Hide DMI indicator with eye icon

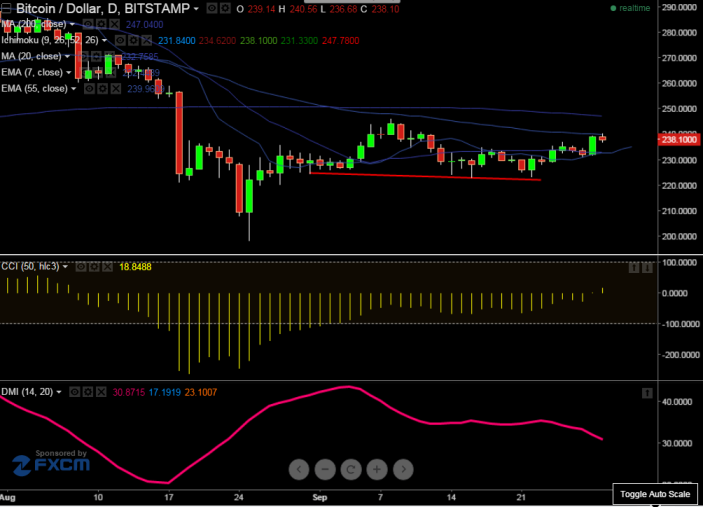(x=74, y=392)
